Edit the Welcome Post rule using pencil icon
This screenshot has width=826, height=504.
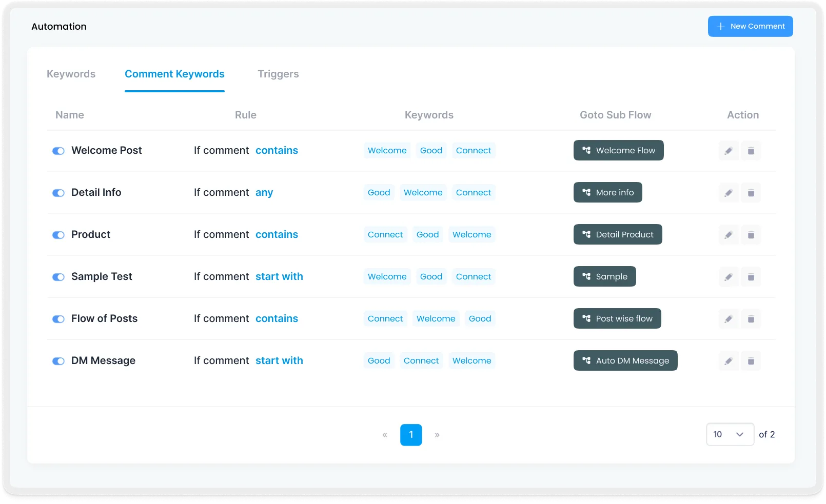[729, 150]
